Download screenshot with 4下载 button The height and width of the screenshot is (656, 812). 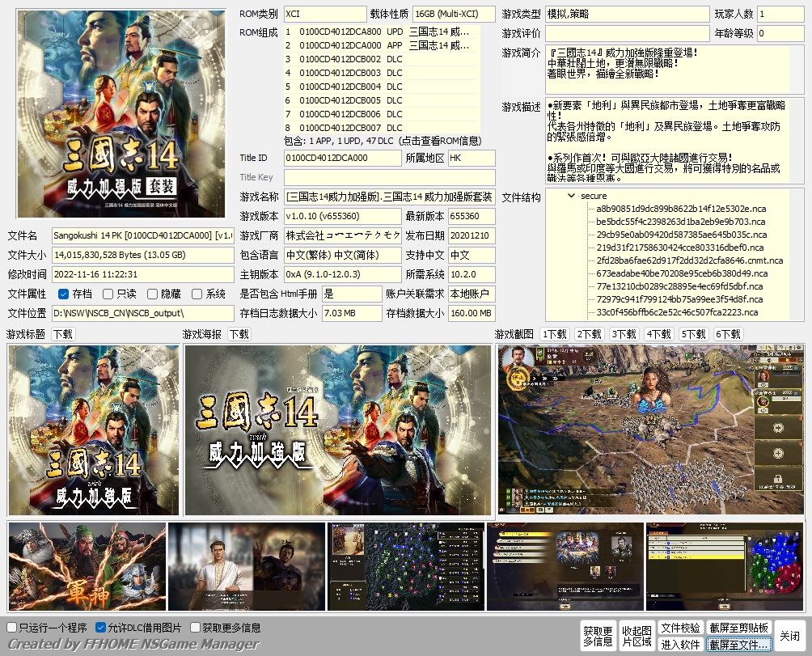[x=658, y=335]
